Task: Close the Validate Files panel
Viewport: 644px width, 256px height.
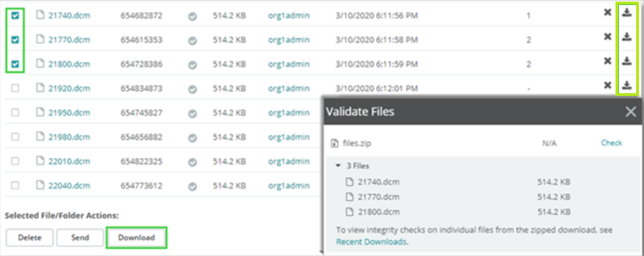Action: point(631,112)
